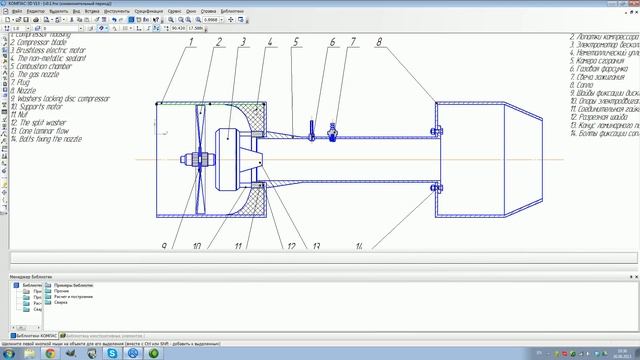
Task: Open the zoom scale dropdown arrow
Action: (x=222, y=20)
